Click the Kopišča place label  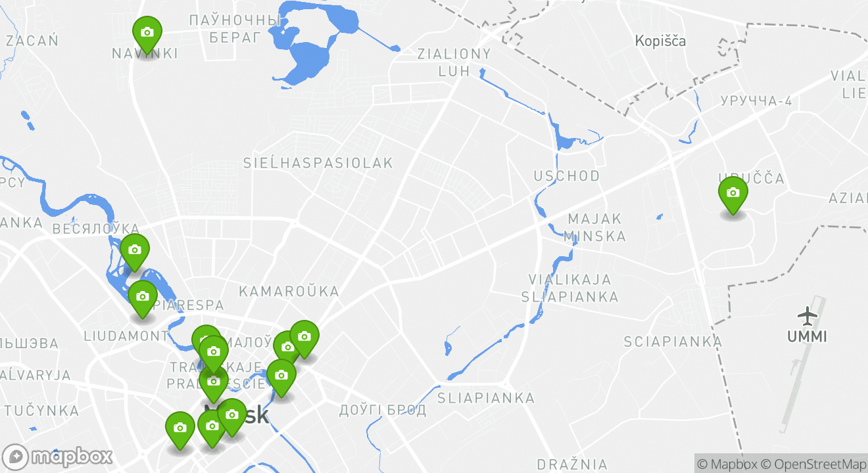pos(660,41)
